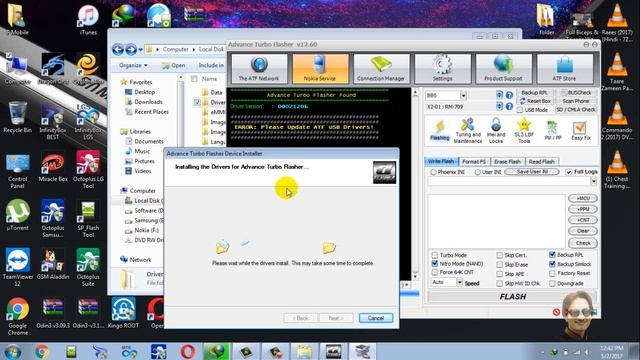This screenshot has width=640, height=360.
Task: Switch to the Erase Flash tab
Action: pyautogui.click(x=507, y=162)
